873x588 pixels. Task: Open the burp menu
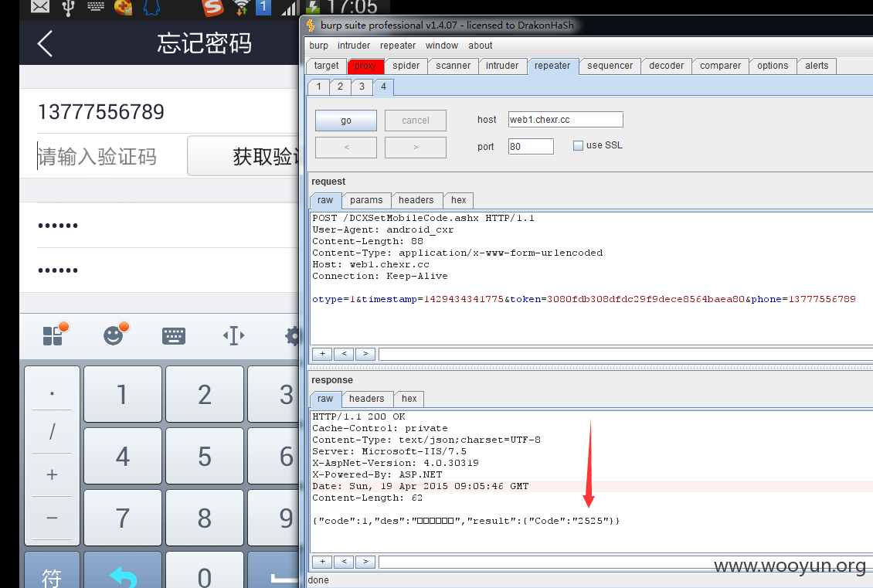pyautogui.click(x=318, y=46)
